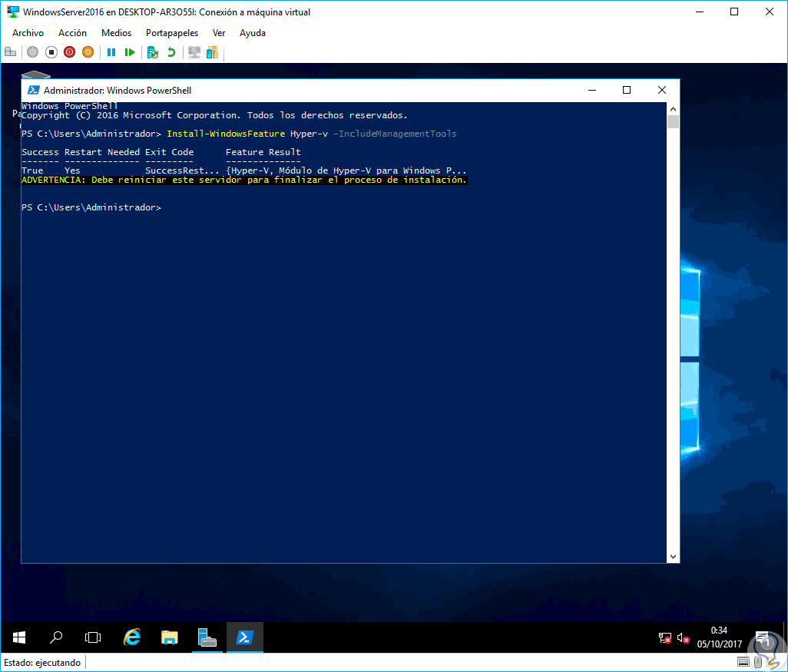Screen dimensions: 788x672
Task: Launch Internet Explorer from taskbar
Action: point(132,637)
